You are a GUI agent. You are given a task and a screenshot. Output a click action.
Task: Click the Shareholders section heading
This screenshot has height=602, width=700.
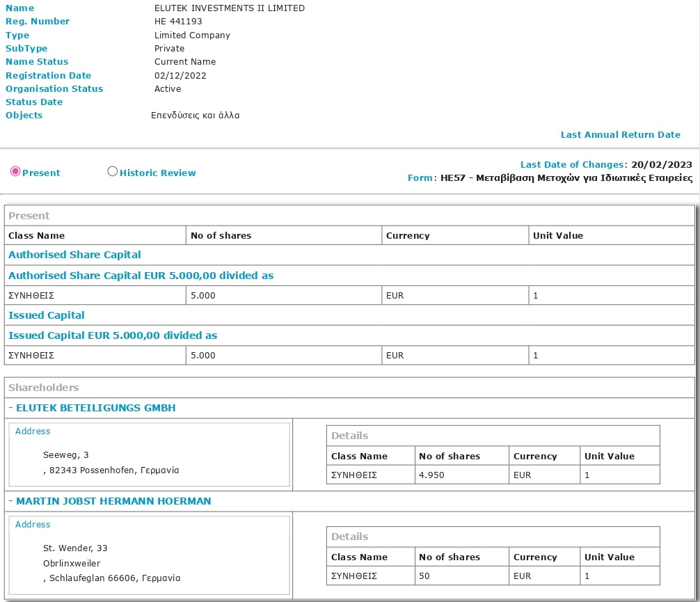pyautogui.click(x=44, y=388)
